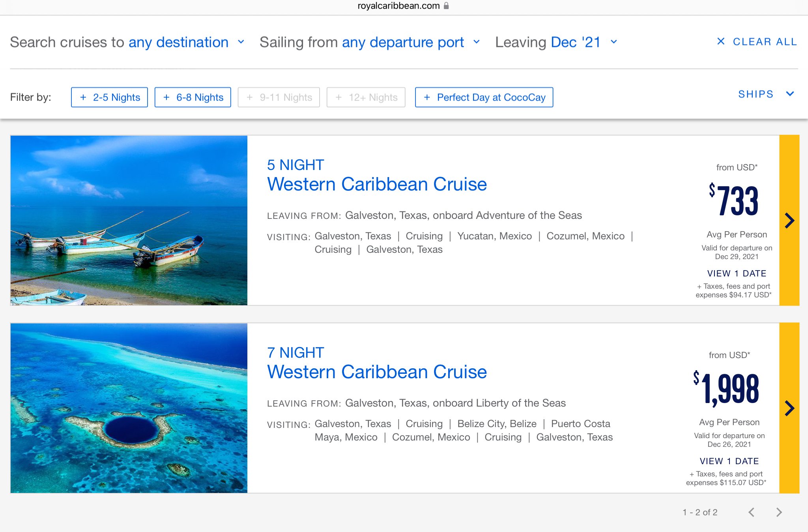Toggle the 6-8 Nights filter

(x=193, y=97)
